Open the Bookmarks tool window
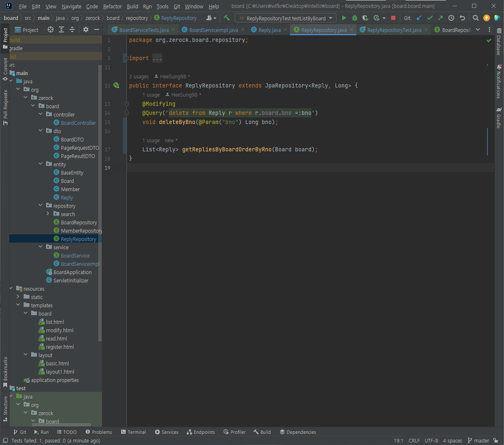Image resolution: width=504 pixels, height=445 pixels. 5,372
